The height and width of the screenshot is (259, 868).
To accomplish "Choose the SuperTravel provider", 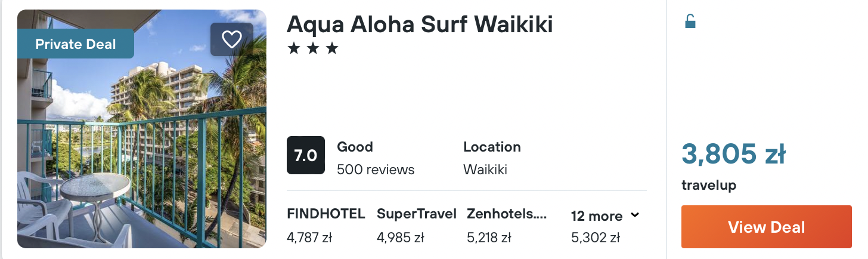I will [416, 214].
